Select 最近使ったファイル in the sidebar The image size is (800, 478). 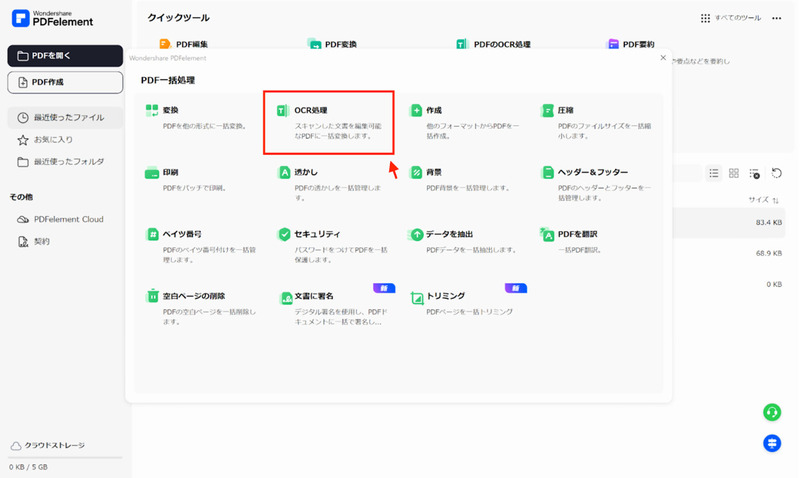click(65, 117)
